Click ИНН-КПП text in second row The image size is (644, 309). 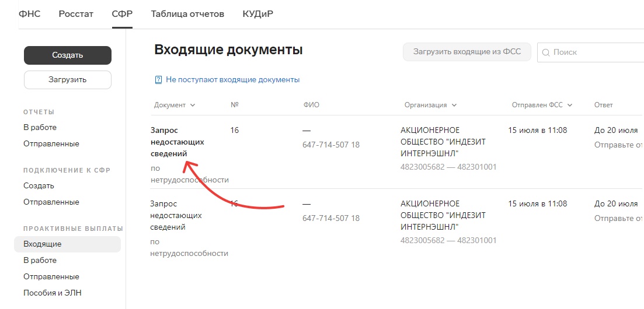click(448, 240)
